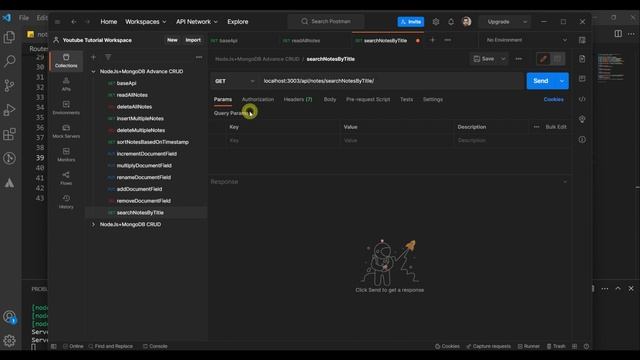The width and height of the screenshot is (640, 360).
Task: Click the Invite button
Action: click(411, 22)
